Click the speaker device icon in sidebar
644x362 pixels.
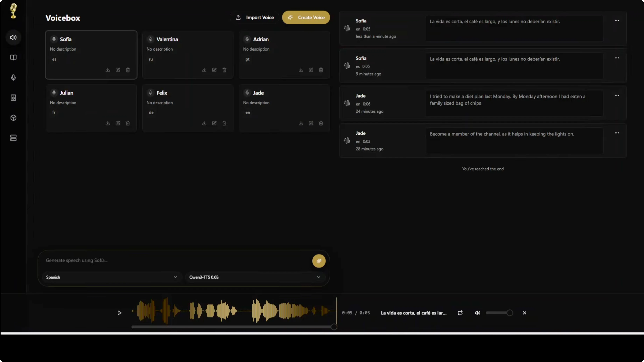click(x=13, y=98)
